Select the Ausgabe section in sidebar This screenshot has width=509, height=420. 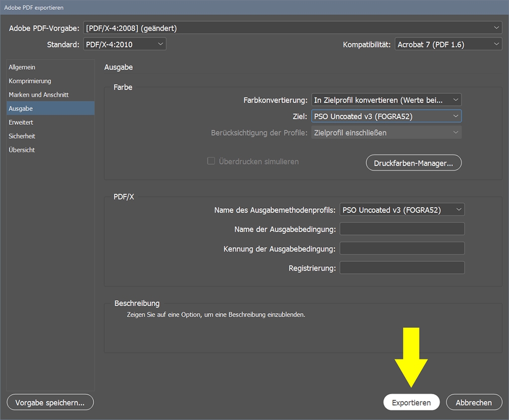pyautogui.click(x=21, y=108)
